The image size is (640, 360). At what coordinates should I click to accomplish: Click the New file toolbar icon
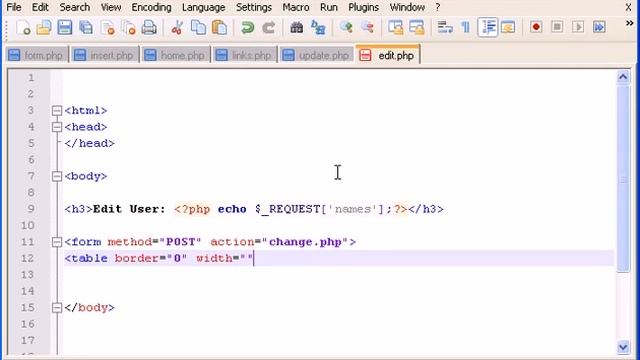pyautogui.click(x=23, y=28)
